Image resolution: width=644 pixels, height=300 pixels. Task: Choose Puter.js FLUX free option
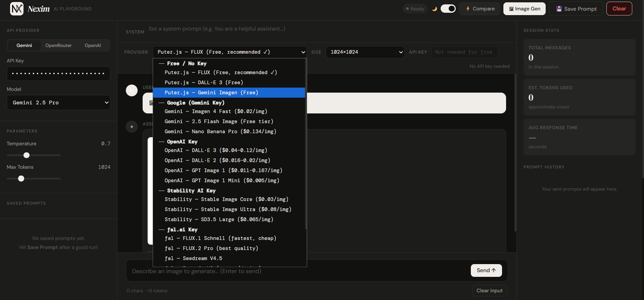229,72
